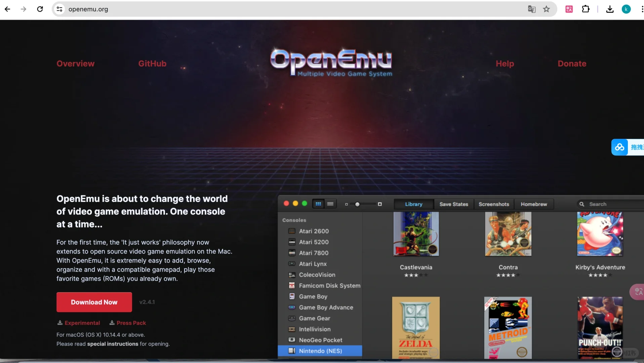Open the Help navigation link
Viewport: 644px width, 363px height.
pyautogui.click(x=505, y=64)
